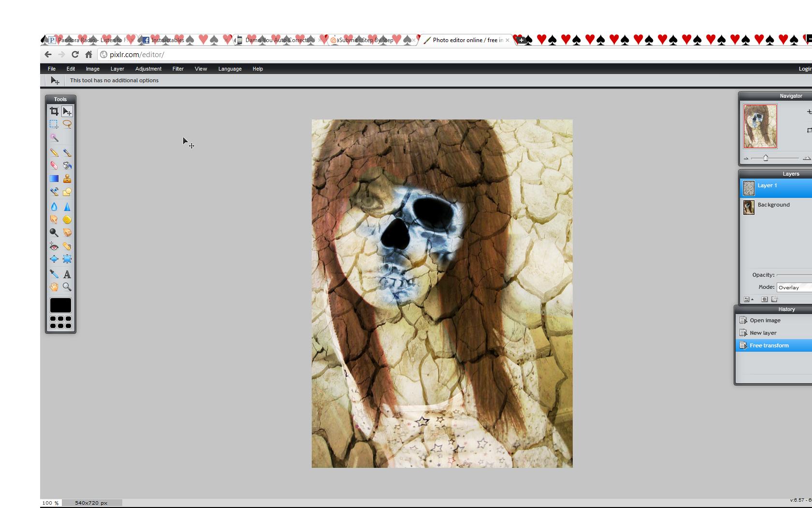This screenshot has width=812, height=508.
Task: Select the Hand pan tool
Action: click(54, 287)
